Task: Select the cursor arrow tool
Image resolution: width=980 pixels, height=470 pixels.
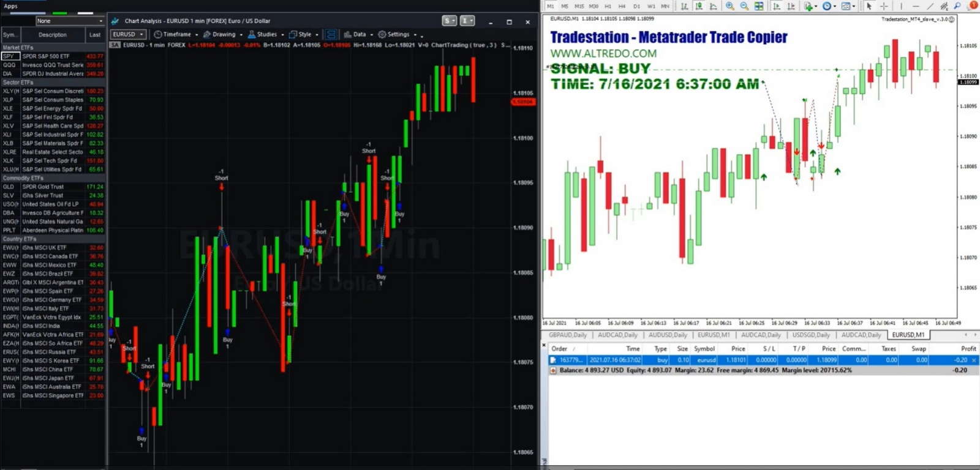Action: coord(869,6)
